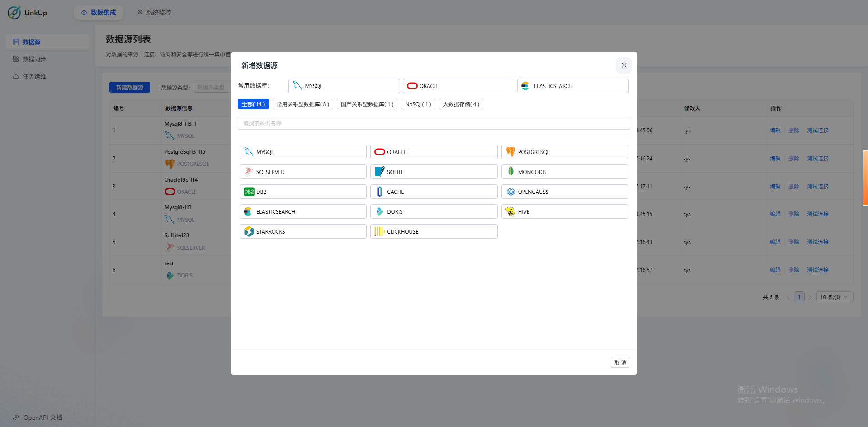
Task: Click the 取消 button in dialog
Action: pos(620,362)
